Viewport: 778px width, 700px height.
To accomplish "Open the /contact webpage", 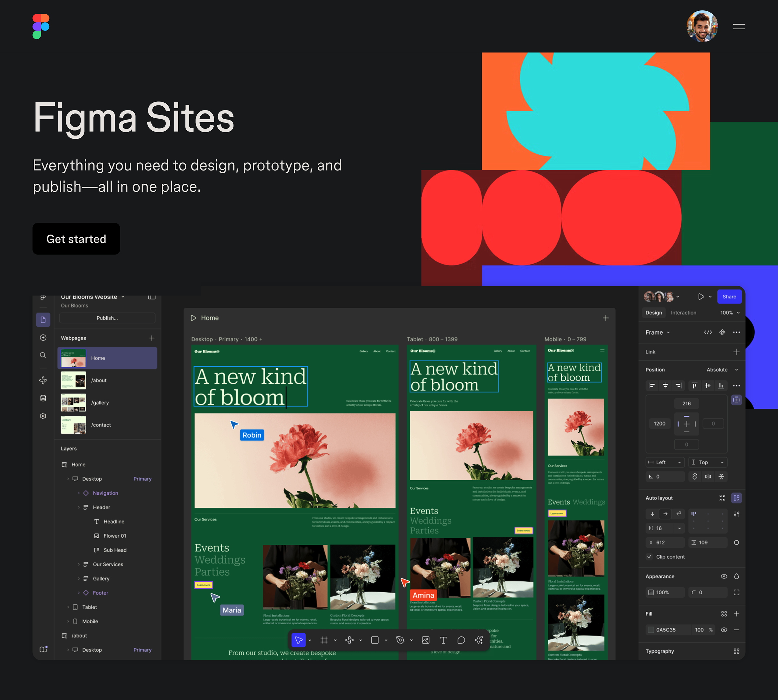I will click(x=107, y=425).
